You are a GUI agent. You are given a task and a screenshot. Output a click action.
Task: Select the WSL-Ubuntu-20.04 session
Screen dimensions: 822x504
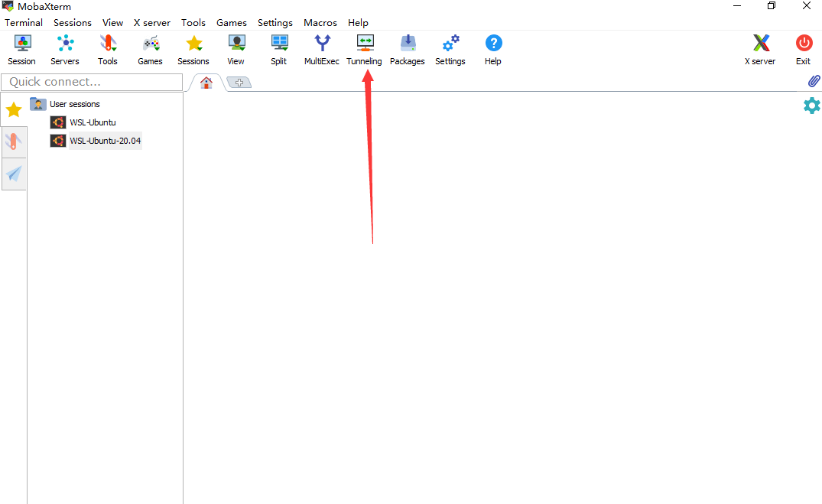pos(106,141)
